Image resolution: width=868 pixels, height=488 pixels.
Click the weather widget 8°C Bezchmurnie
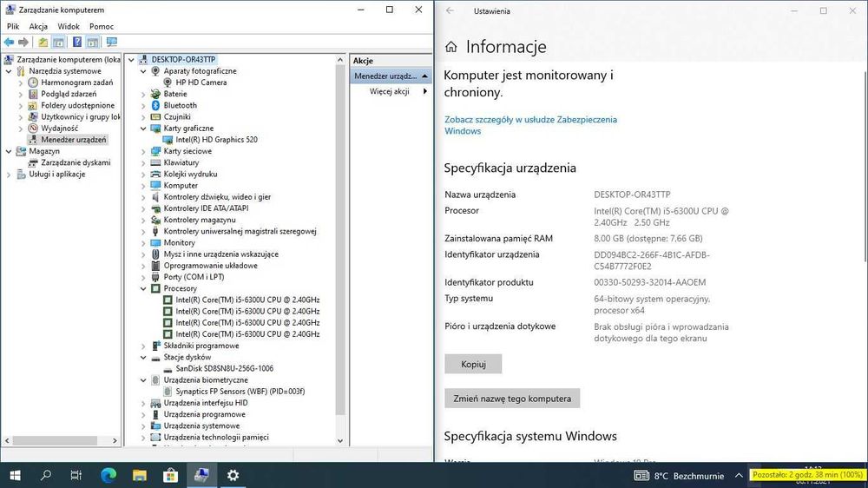(x=679, y=475)
